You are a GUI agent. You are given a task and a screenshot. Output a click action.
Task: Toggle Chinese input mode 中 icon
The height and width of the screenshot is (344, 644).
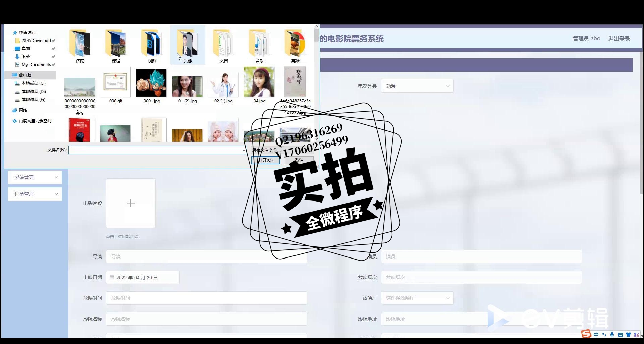(x=596, y=335)
